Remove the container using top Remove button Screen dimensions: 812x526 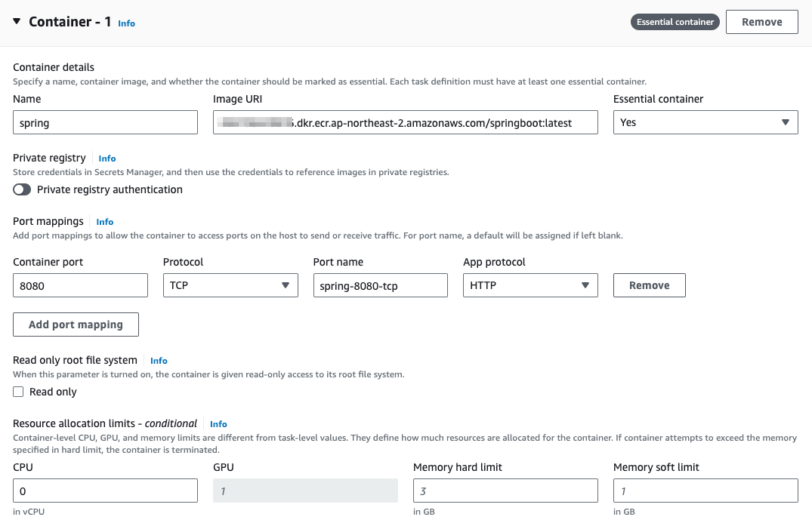coord(761,22)
